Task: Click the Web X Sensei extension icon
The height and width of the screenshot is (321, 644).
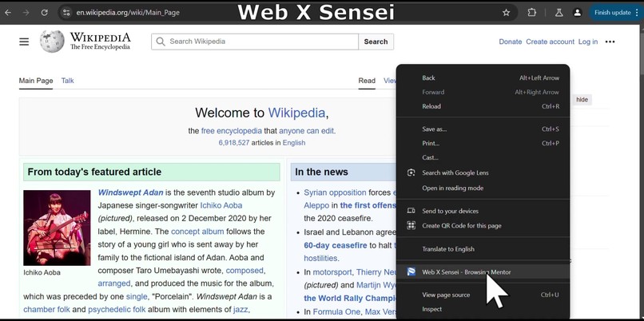Action: coord(411,271)
